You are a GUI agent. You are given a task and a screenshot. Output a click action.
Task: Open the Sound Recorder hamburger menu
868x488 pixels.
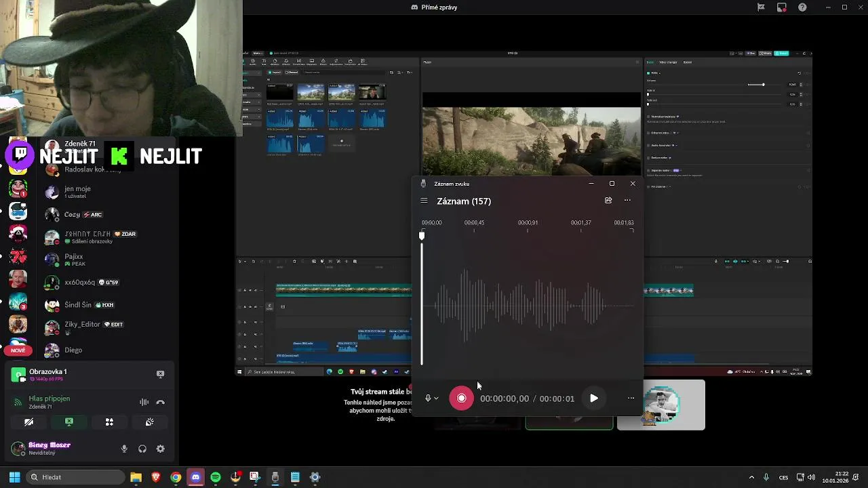tap(424, 201)
